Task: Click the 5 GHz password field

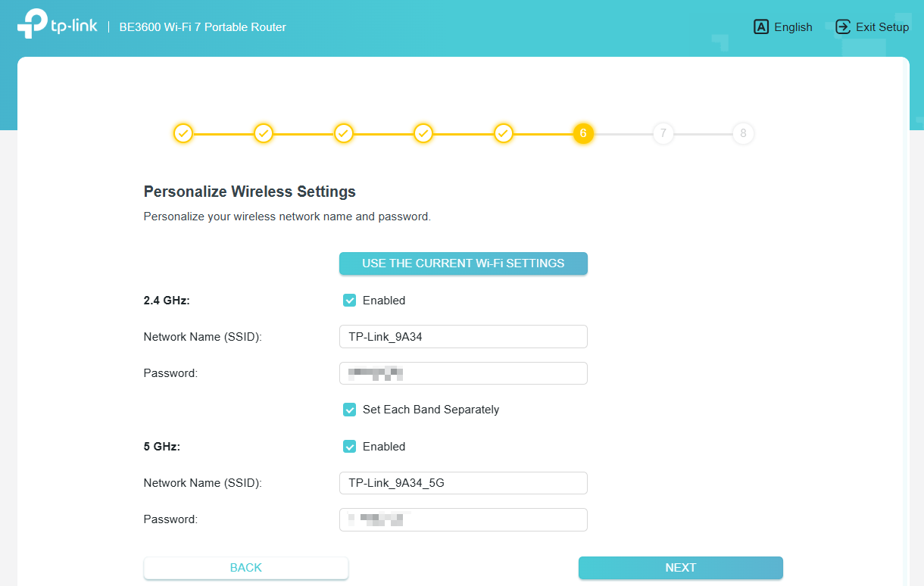Action: click(463, 519)
